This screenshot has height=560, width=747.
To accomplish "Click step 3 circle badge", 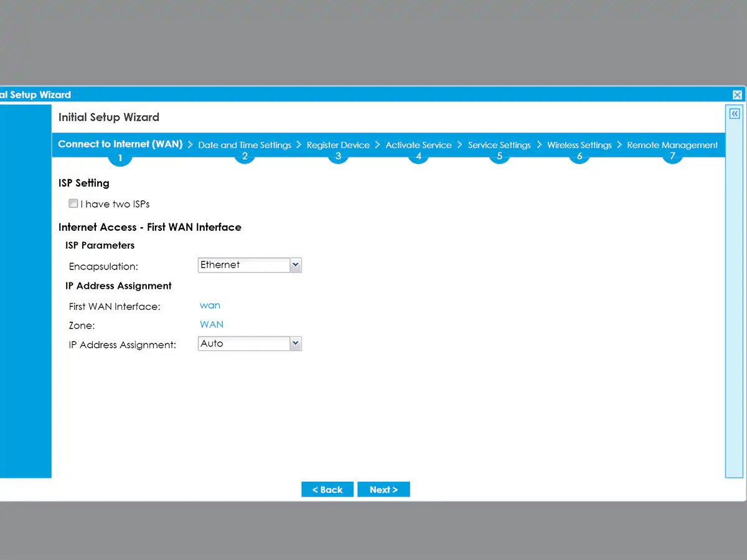I will tap(338, 156).
